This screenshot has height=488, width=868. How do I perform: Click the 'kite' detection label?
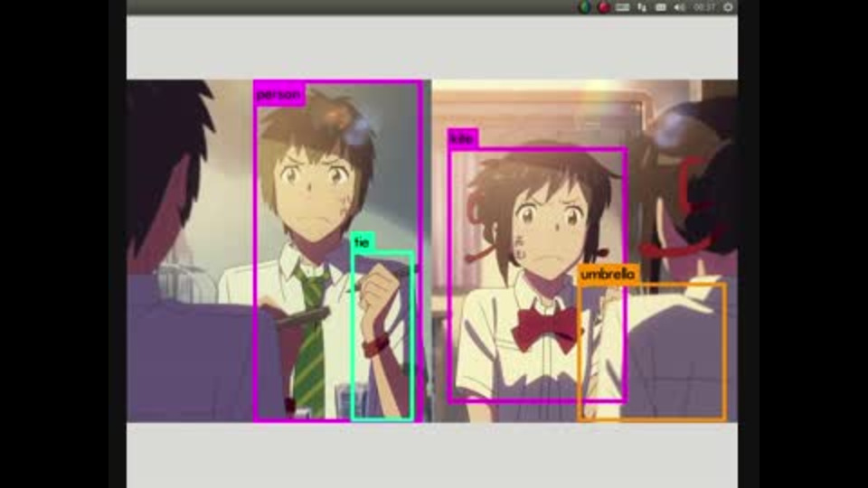point(463,138)
